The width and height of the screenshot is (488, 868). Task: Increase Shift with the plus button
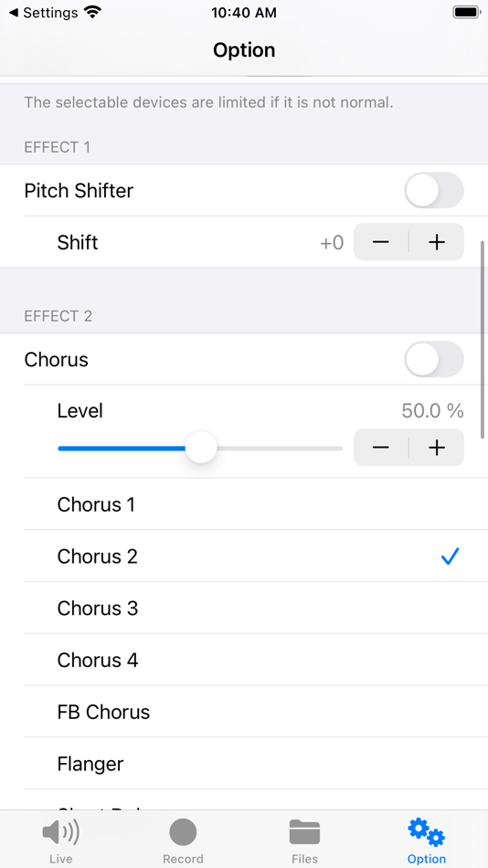click(437, 242)
